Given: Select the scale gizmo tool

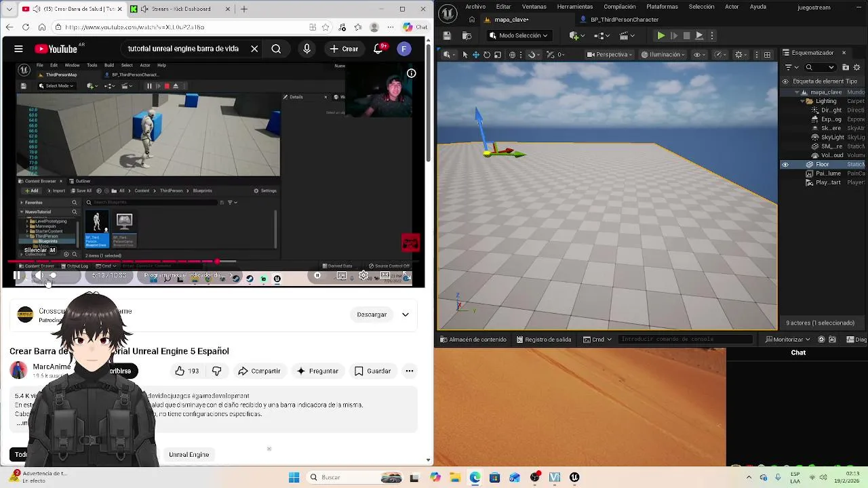Looking at the screenshot, I should click(x=498, y=54).
